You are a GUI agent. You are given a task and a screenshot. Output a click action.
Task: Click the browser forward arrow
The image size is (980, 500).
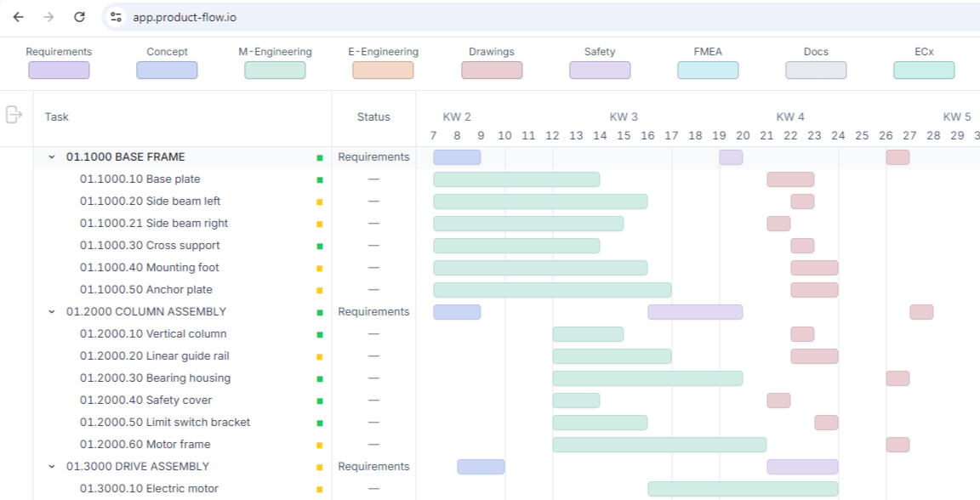point(48,17)
